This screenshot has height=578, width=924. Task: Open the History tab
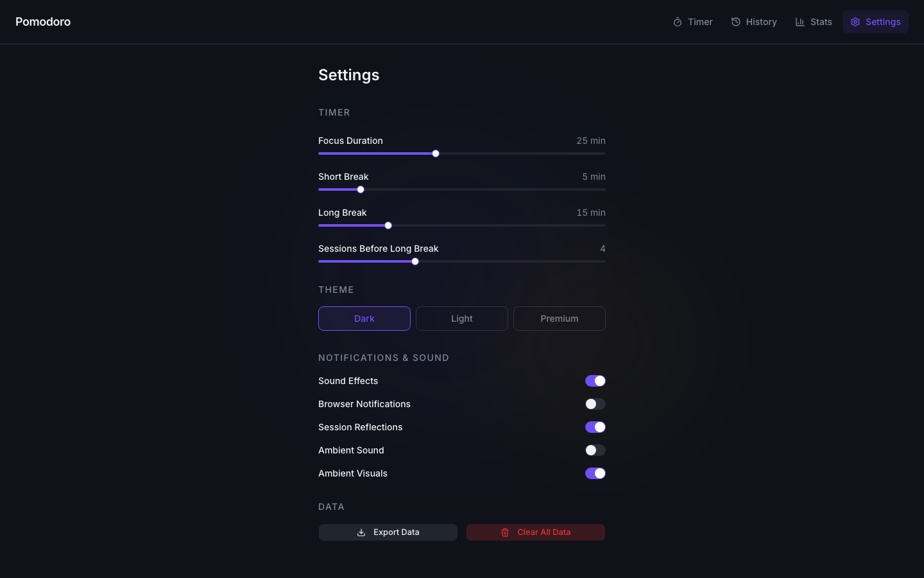click(x=754, y=22)
